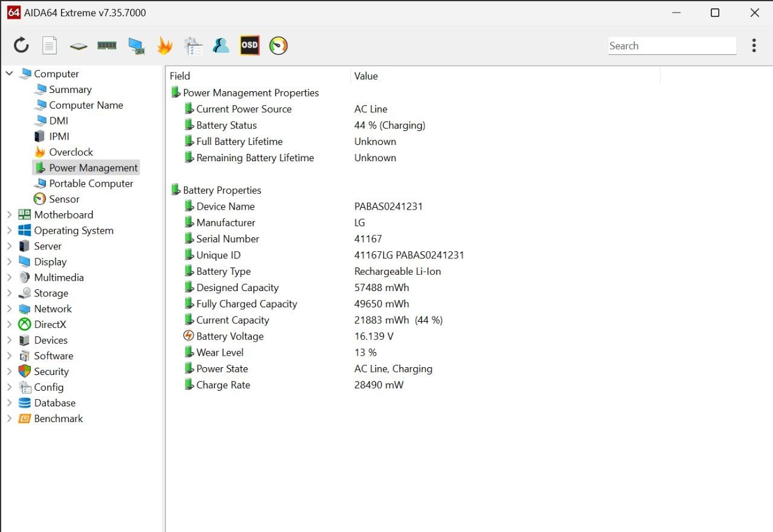Expand the DirectX tree node
The height and width of the screenshot is (532, 773).
tap(10, 325)
